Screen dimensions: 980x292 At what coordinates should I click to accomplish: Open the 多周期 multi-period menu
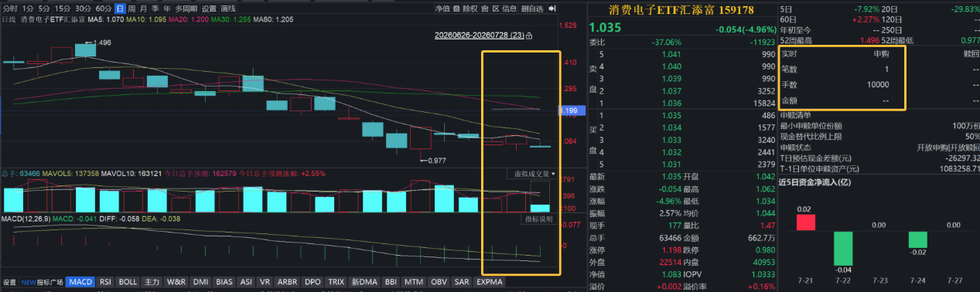186,8
